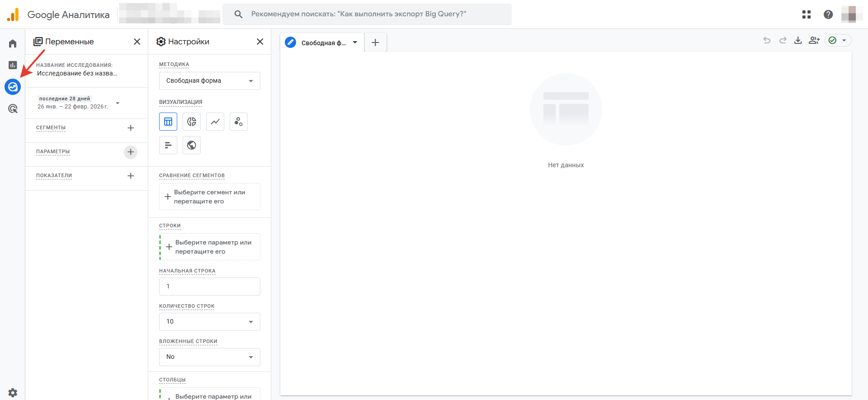Share the exploration with users
This screenshot has width=868, height=400.
pyautogui.click(x=814, y=40)
